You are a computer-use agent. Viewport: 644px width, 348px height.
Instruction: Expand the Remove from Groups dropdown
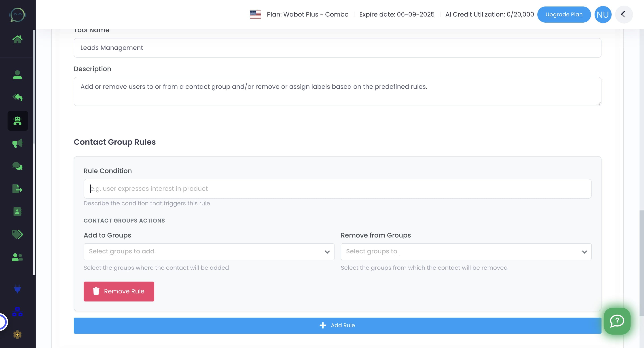tap(466, 252)
